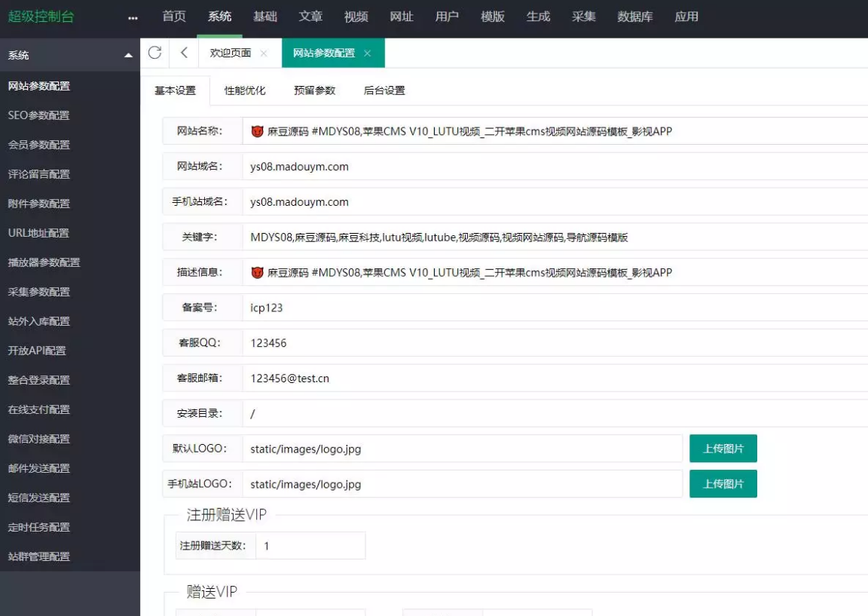Open 定时任务配置 in sidebar
Image resolution: width=868 pixels, height=616 pixels.
(x=38, y=527)
